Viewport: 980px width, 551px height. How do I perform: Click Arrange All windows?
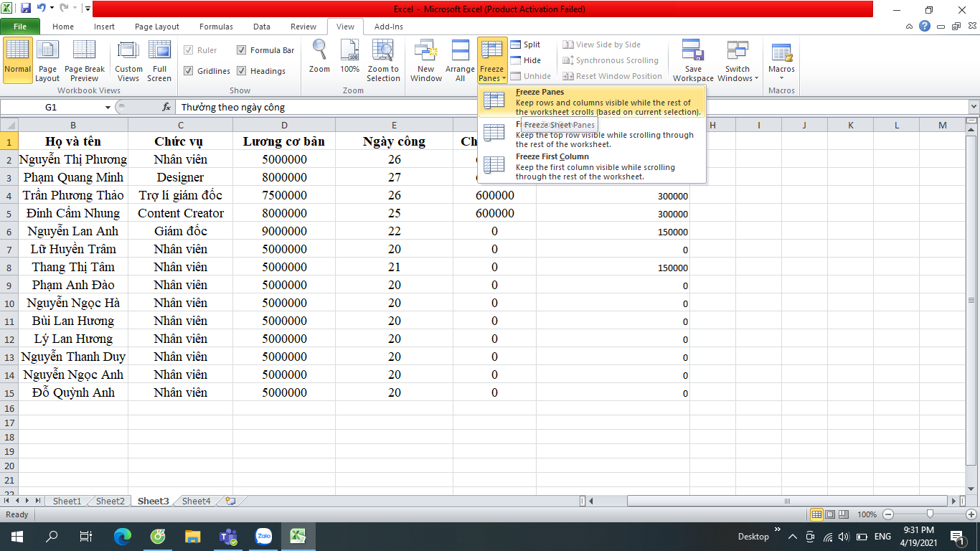tap(460, 60)
